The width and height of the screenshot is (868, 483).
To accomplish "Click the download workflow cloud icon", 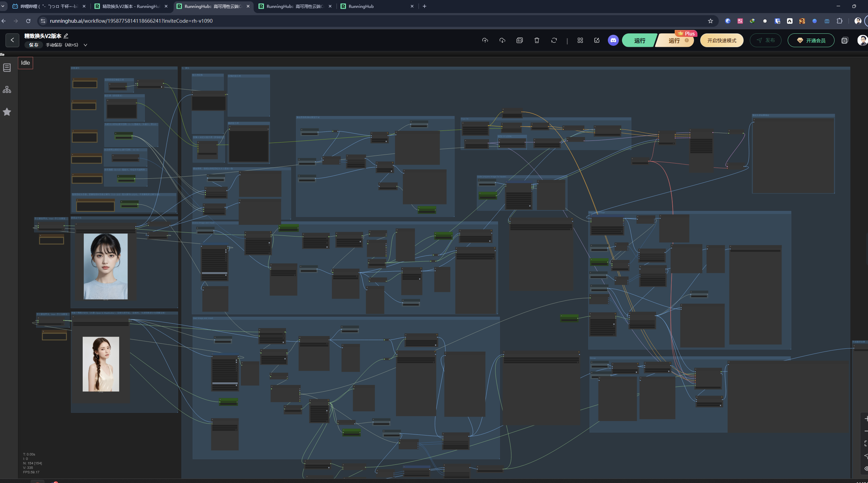I will tap(502, 40).
